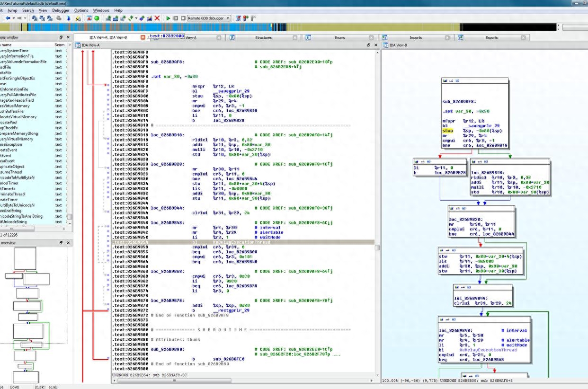
Task: Switch to the Exports tab
Action: click(491, 37)
